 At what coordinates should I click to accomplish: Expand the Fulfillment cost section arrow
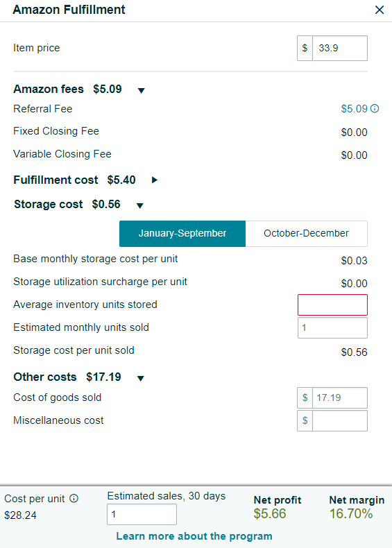point(155,180)
